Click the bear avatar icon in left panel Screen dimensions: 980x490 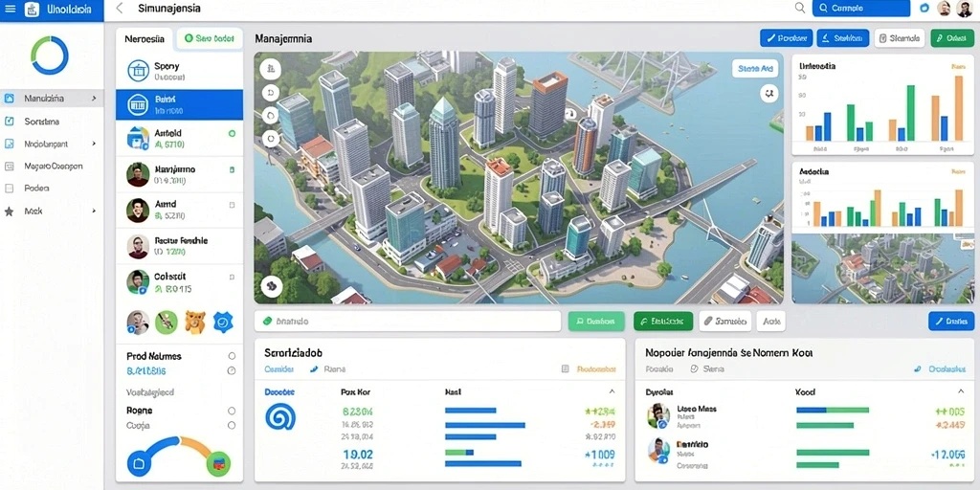tap(195, 323)
